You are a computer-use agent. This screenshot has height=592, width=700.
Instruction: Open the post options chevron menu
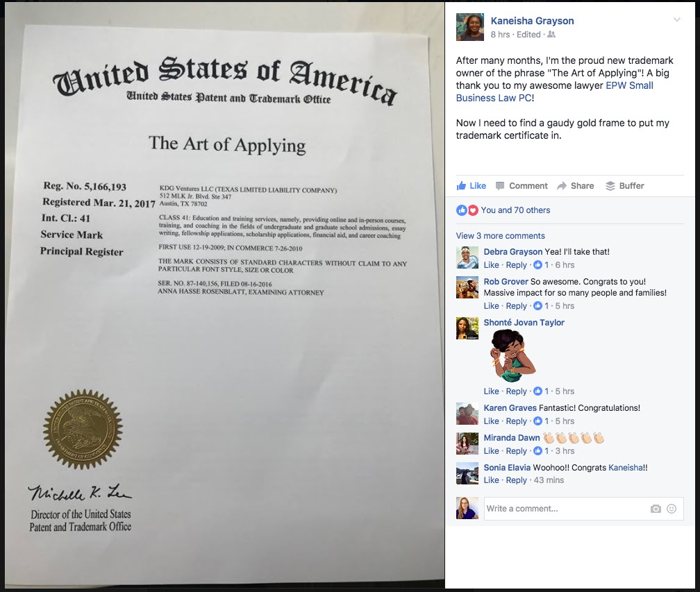677,20
